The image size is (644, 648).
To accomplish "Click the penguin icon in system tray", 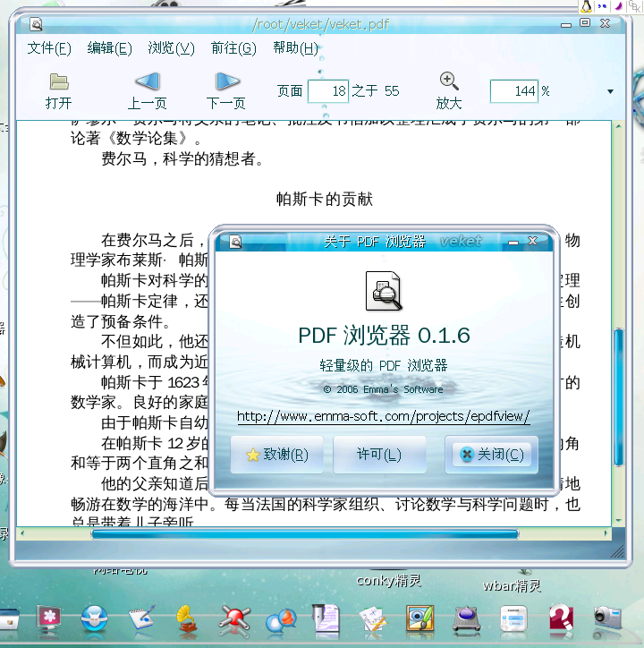I will coord(586,6).
